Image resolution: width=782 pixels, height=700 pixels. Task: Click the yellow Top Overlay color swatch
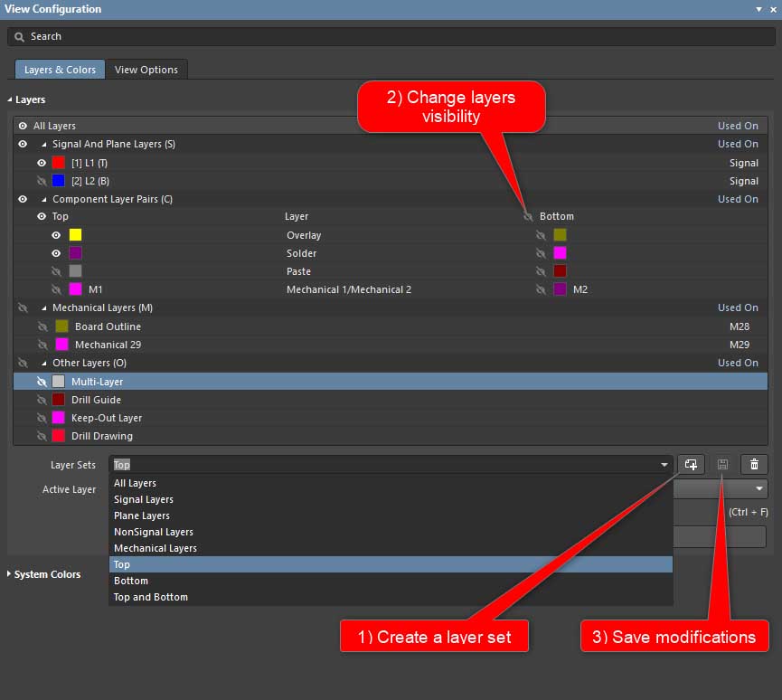[76, 235]
